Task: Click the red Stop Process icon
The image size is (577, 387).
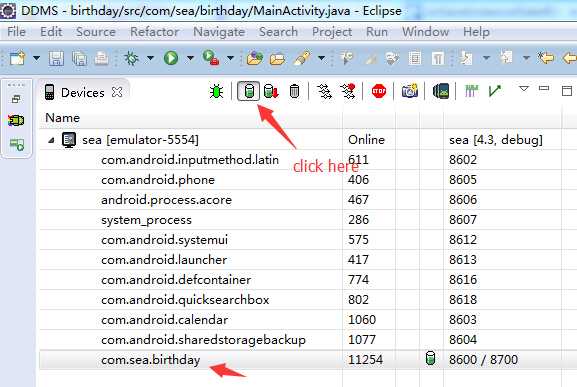Action: [x=379, y=91]
